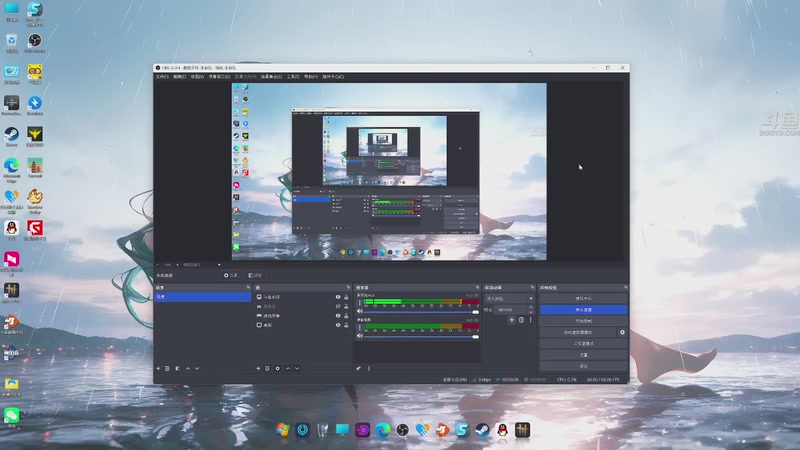800x450 pixels.
Task: Open scene filters icon in Scenes dock
Action: 178,368
